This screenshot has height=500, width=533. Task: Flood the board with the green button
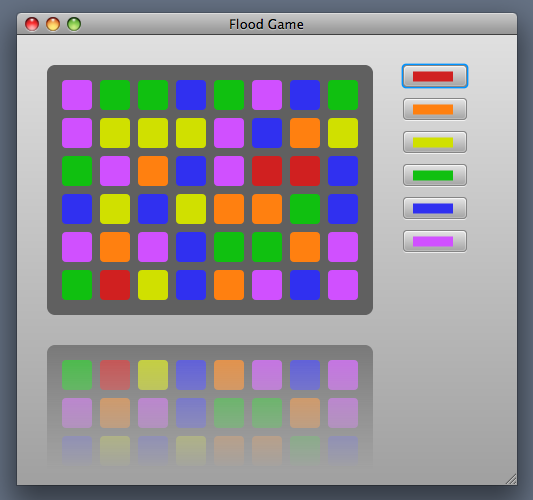[435, 175]
